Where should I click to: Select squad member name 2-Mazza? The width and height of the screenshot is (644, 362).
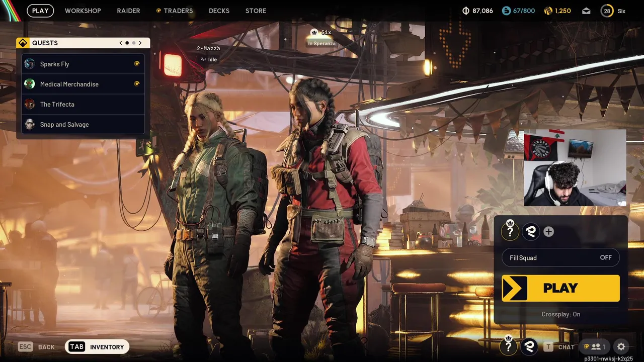point(208,48)
